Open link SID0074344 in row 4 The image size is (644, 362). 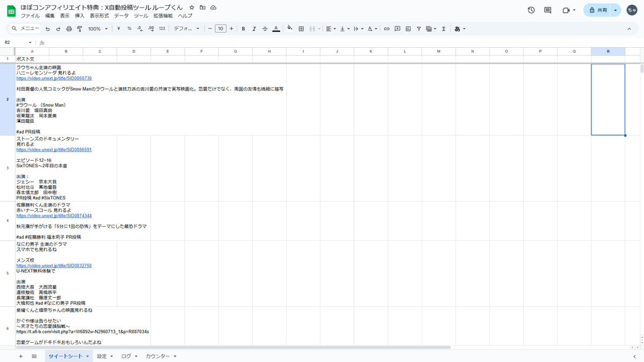(54, 216)
